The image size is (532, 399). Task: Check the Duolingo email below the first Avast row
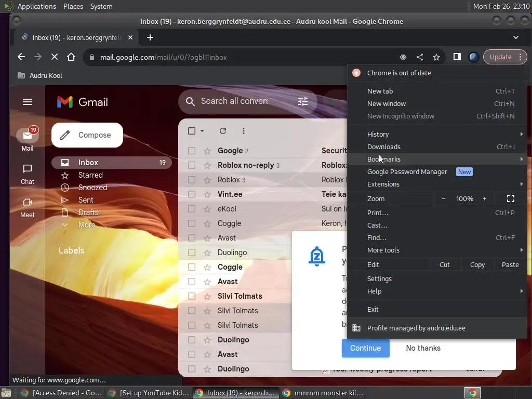click(x=192, y=252)
